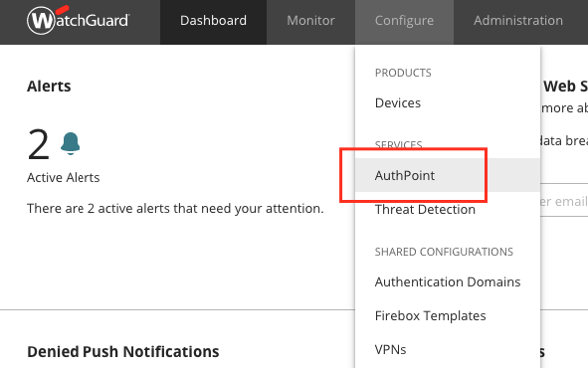
Task: Focus the partially visible email field
Action: point(564,201)
